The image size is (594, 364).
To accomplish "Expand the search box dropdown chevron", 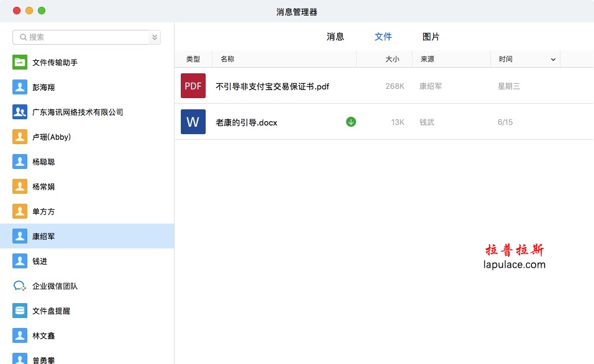I will click(154, 37).
